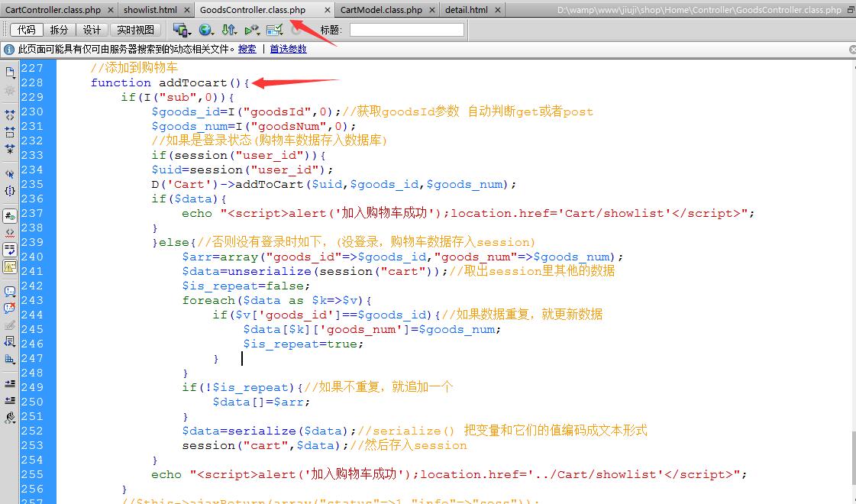This screenshot has height=504, width=856.
Task: Click the '//添加到购物车' comment line
Action: 134,68
